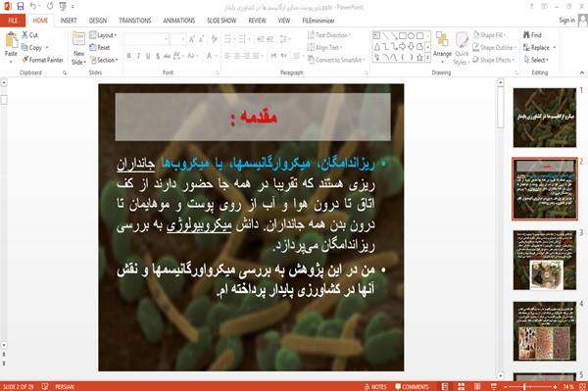Adjust the zoom slider handle

click(524, 386)
